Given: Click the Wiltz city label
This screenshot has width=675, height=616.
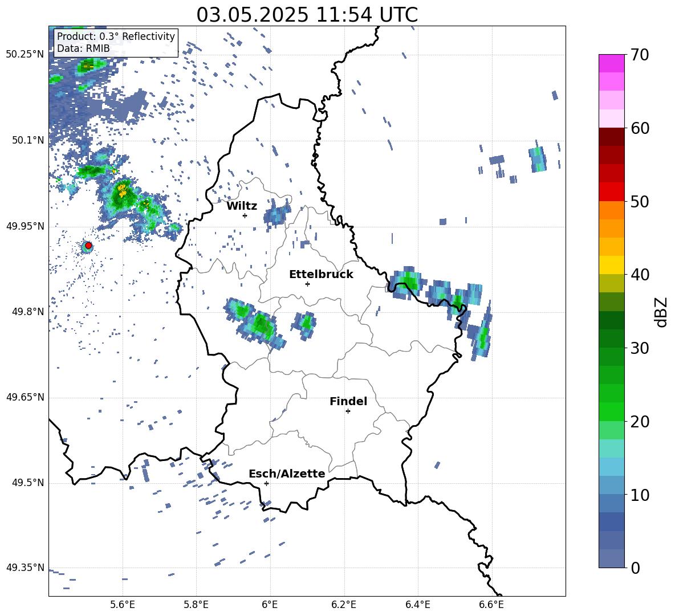Looking at the screenshot, I should point(242,206).
